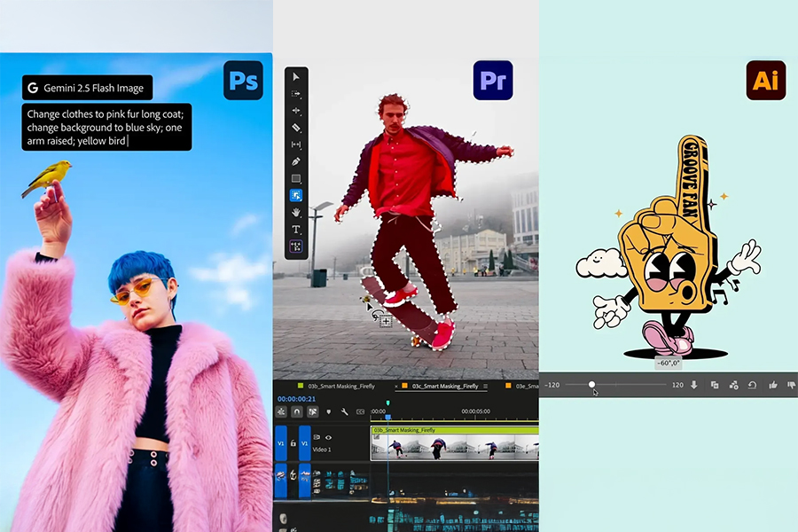Open the 03c sequence tab panel menu
The height and width of the screenshot is (532, 798).
pyautogui.click(x=486, y=387)
